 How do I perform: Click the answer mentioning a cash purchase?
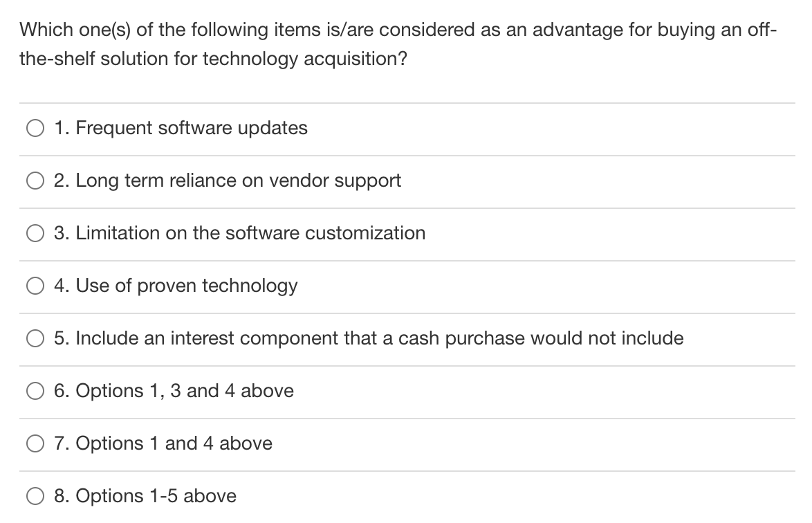point(369,338)
